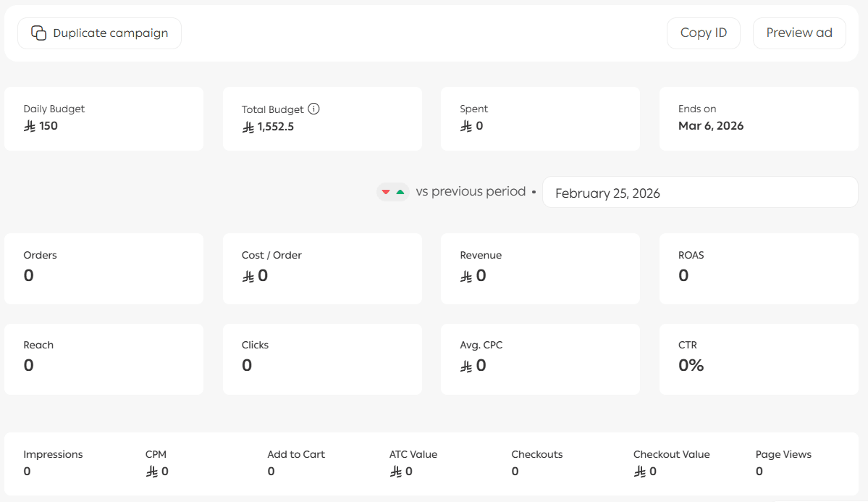Open the Preview ad button

point(799,33)
